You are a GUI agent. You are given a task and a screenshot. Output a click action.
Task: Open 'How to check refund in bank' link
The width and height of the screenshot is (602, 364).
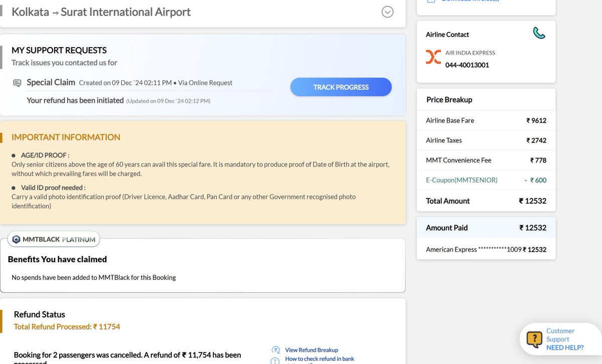[319, 359]
